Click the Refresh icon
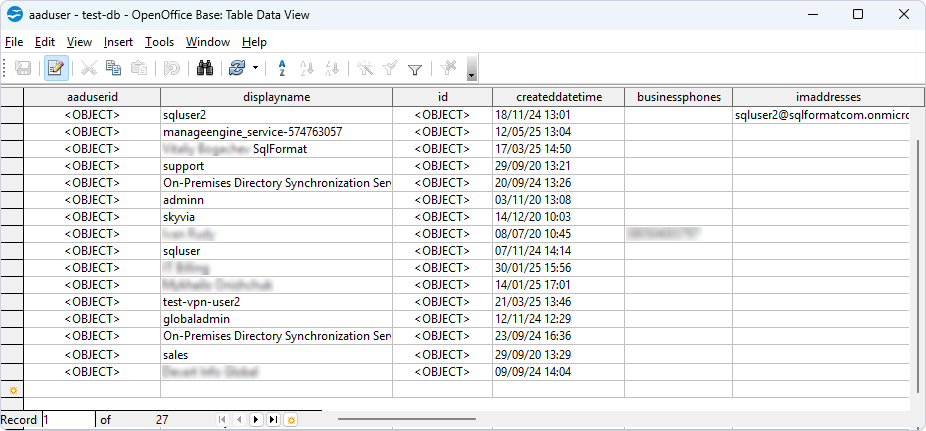The width and height of the screenshot is (926, 431). [237, 68]
